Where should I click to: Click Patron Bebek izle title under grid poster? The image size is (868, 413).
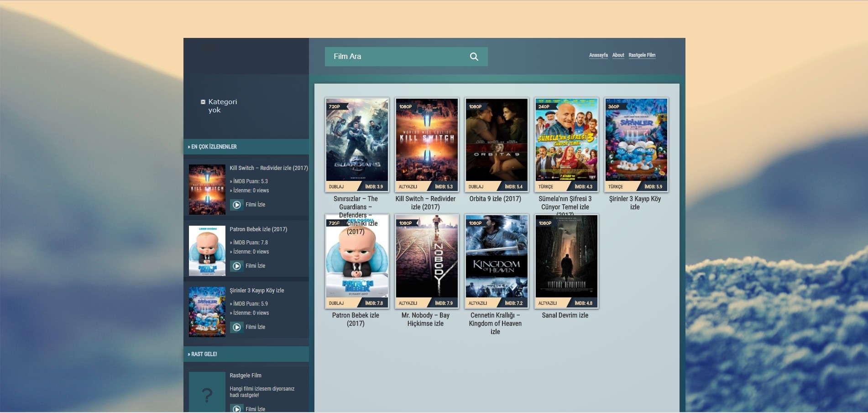point(356,319)
